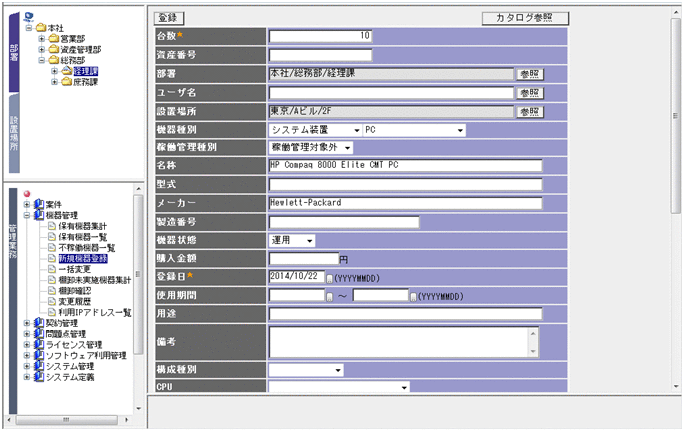The width and height of the screenshot is (685, 433).
Task: Click the ユーザ名 text field
Action: pyautogui.click(x=391, y=93)
